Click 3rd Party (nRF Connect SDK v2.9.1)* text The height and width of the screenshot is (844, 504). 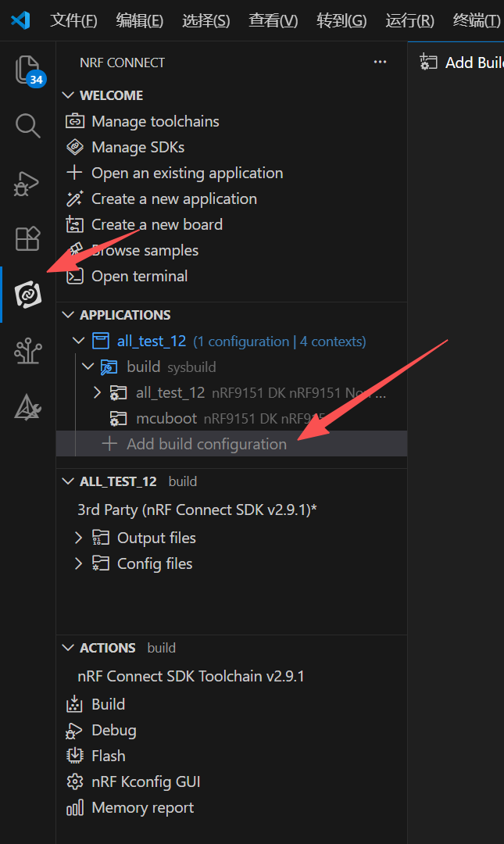pyautogui.click(x=197, y=510)
